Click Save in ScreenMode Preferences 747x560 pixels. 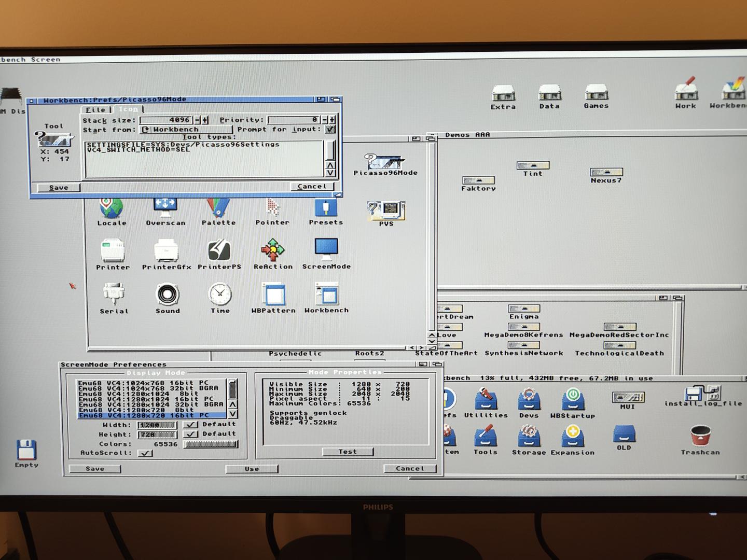pos(95,469)
